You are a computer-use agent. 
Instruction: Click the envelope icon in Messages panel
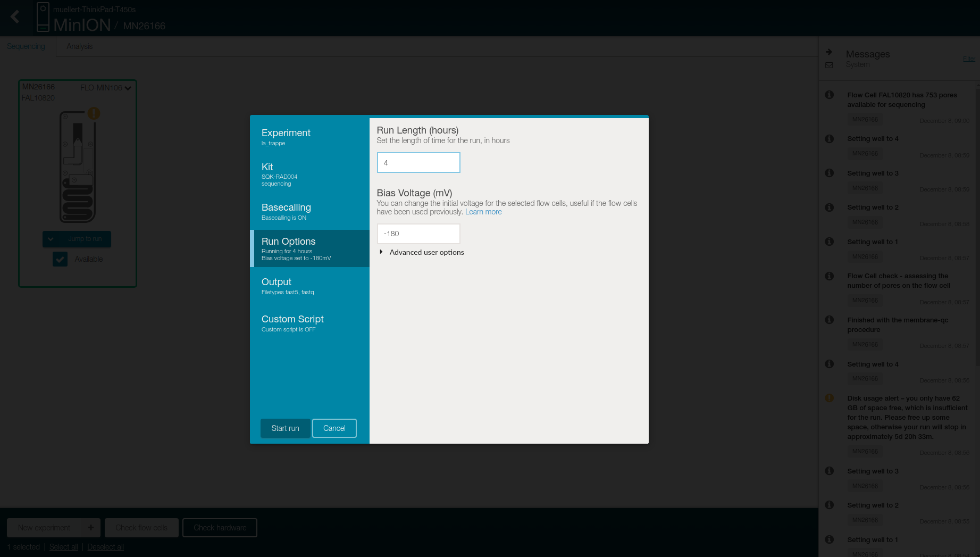click(829, 65)
